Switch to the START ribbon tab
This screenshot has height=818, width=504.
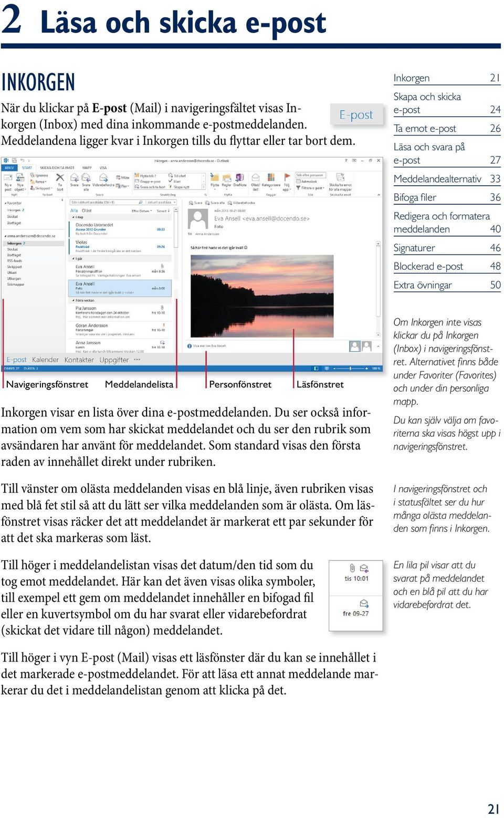(27, 167)
